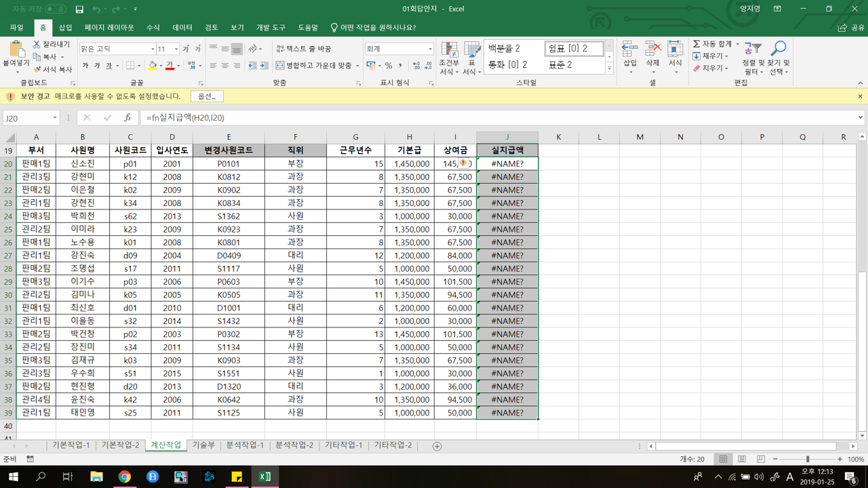868x488 pixels.
Task: Open the 수식 (Formulas) ribbon tab
Action: point(153,28)
